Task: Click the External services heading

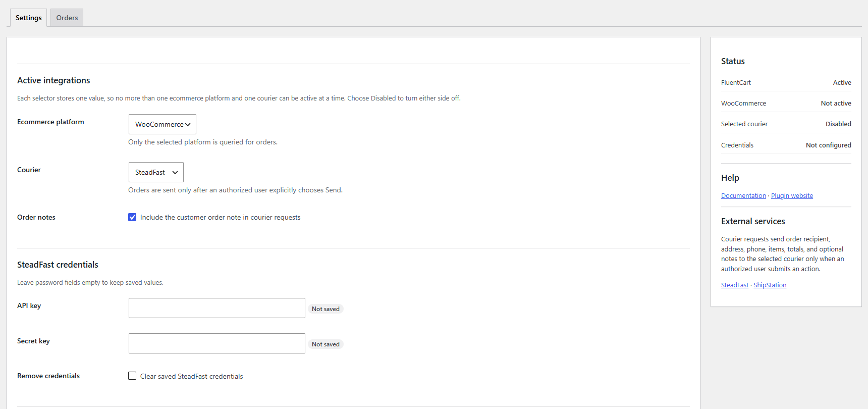Action: click(753, 221)
